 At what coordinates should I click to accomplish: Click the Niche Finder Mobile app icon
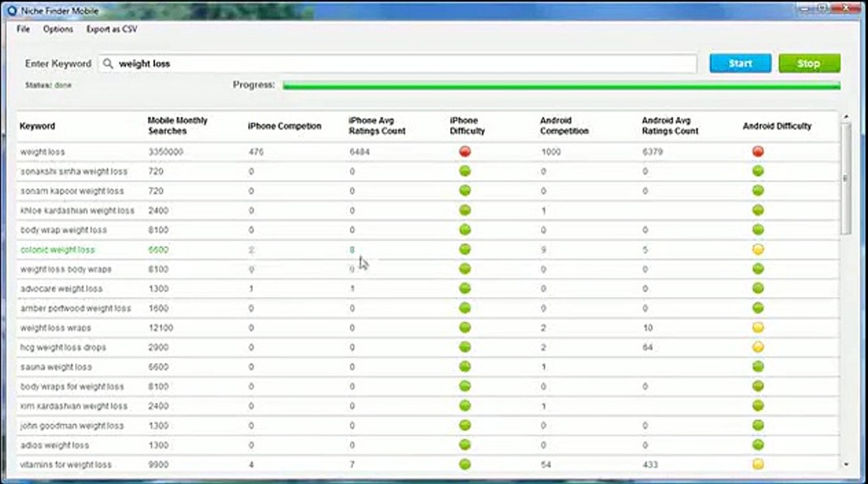pos(11,11)
